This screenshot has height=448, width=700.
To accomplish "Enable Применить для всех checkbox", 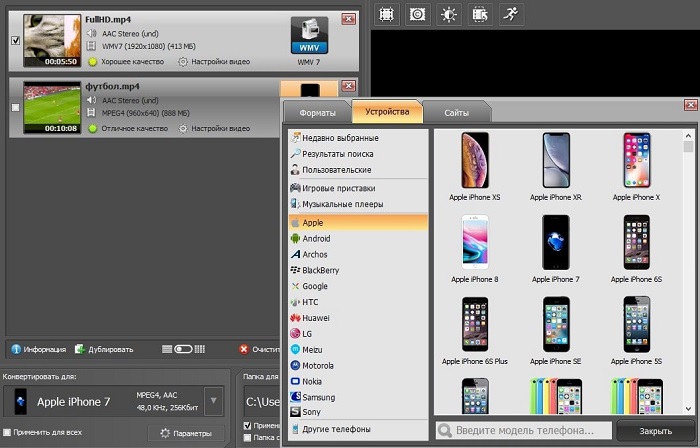I will (x=7, y=432).
